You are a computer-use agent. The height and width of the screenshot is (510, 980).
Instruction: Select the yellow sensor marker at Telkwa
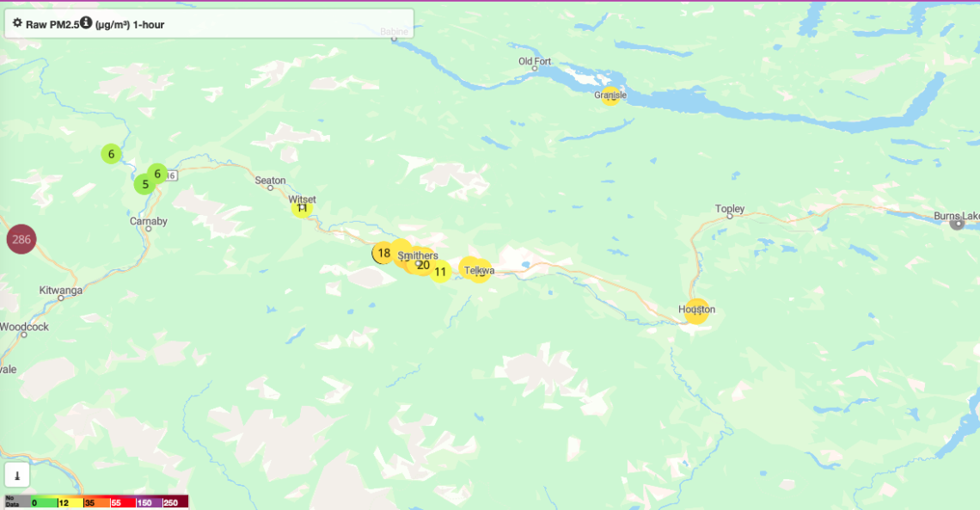tap(480, 271)
